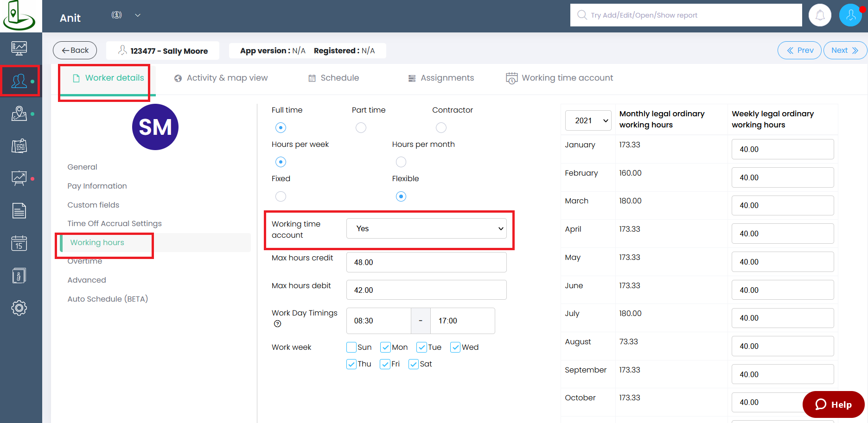
Task: Click the Max hours credit field
Action: tap(426, 262)
